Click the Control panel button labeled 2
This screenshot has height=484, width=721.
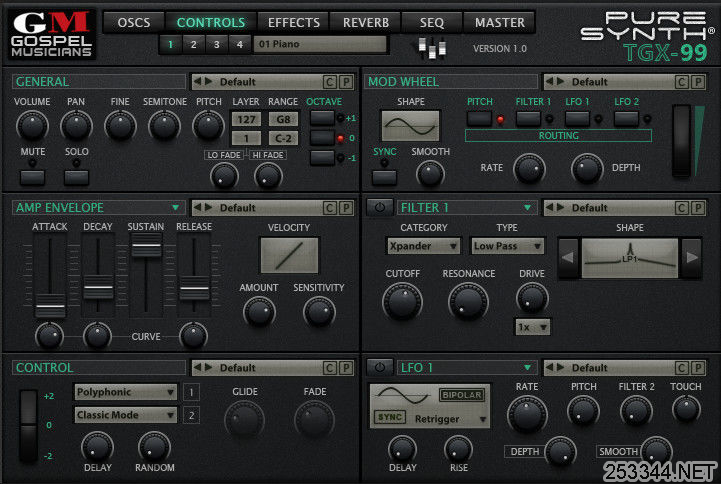[x=191, y=415]
